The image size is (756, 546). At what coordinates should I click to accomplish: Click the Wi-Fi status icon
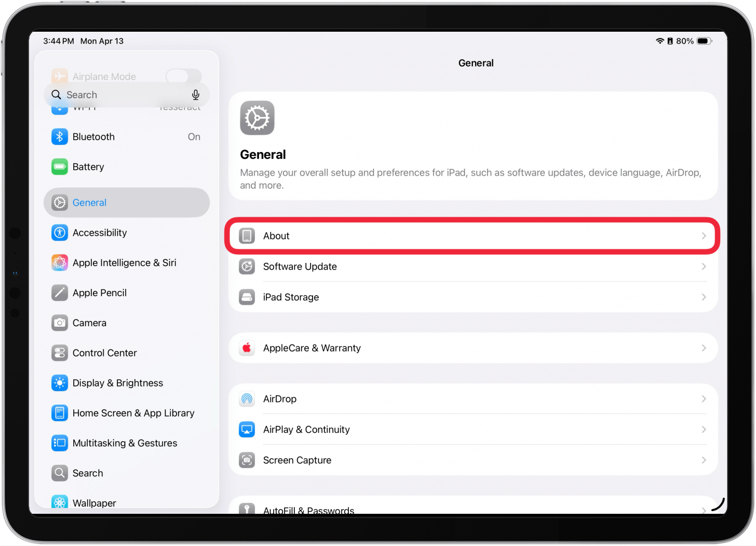660,41
